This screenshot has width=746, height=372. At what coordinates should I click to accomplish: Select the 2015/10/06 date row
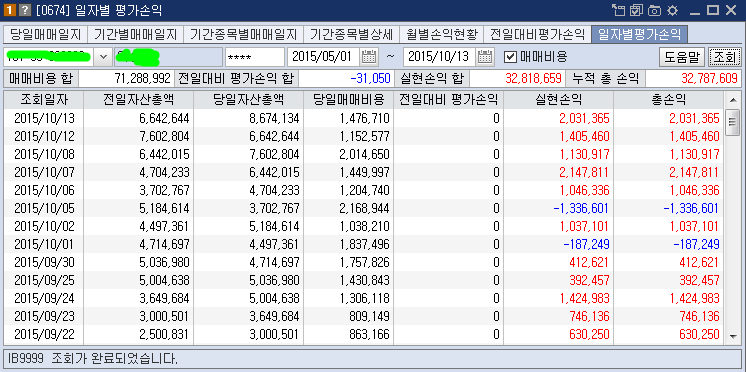[364, 190]
